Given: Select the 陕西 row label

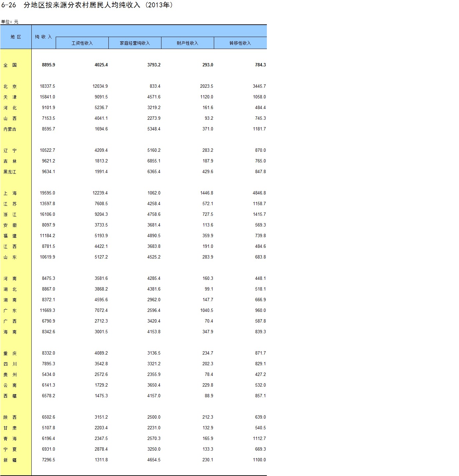Looking at the screenshot, I should (x=10, y=417).
